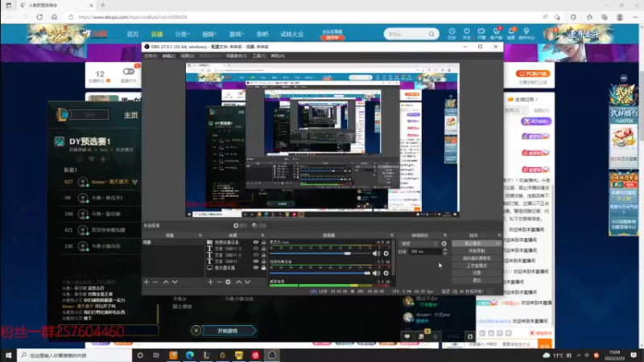This screenshot has width=644, height=362.
Task: Open scene transition properties gear
Action: [444, 244]
